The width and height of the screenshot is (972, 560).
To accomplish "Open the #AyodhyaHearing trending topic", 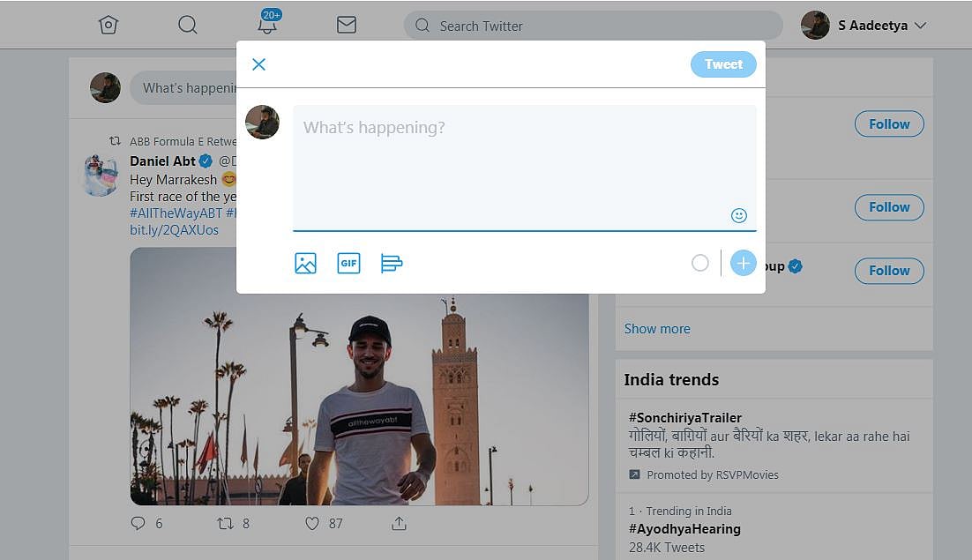I will click(x=684, y=529).
